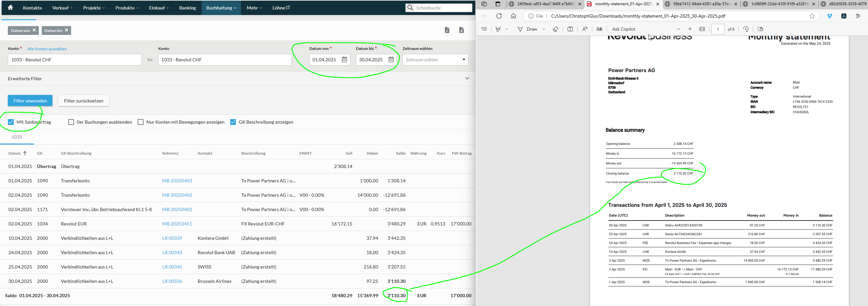Export account sheet to Excel
This screenshot has height=306, width=868.
coord(462,30)
